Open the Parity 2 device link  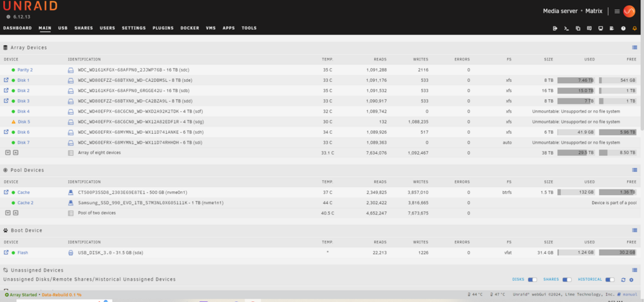tap(25, 70)
